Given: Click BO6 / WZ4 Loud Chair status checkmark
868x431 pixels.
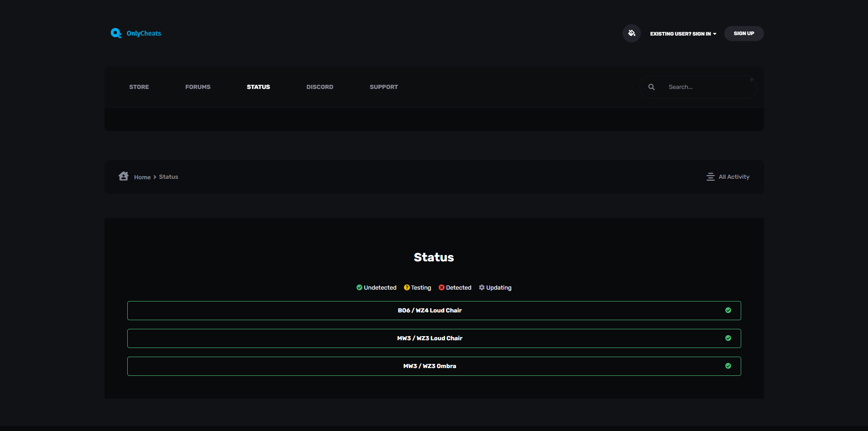Looking at the screenshot, I should tap(728, 310).
